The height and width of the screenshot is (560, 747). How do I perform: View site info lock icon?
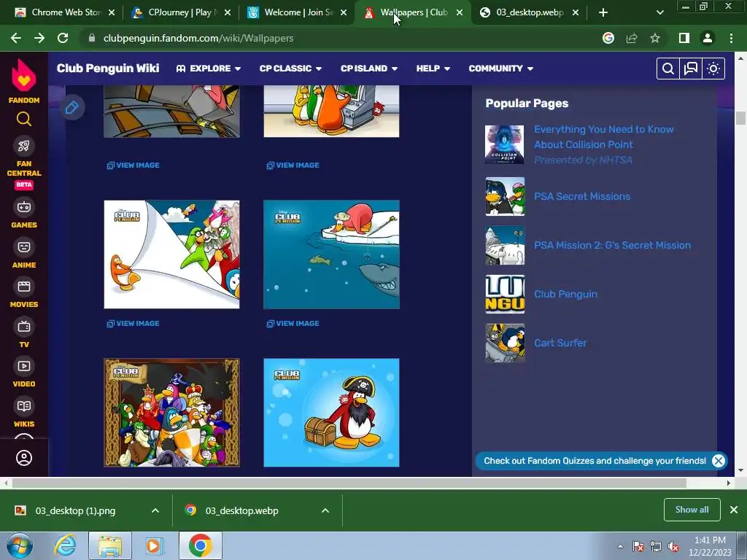point(92,38)
